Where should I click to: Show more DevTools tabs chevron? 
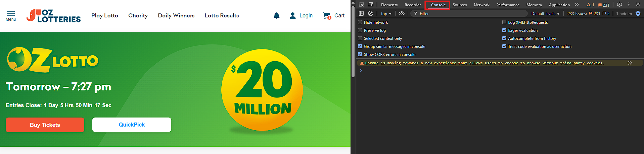click(577, 5)
